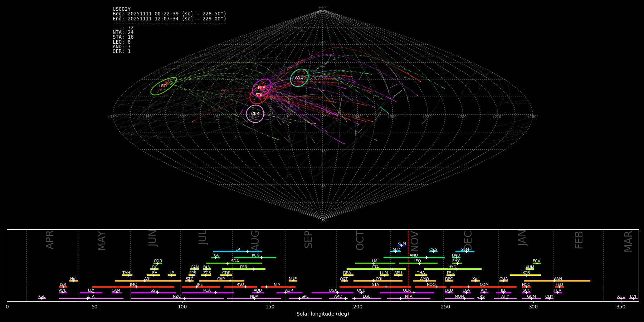
Task: Click the EVI shower label in timeline
Action: click(633, 297)
